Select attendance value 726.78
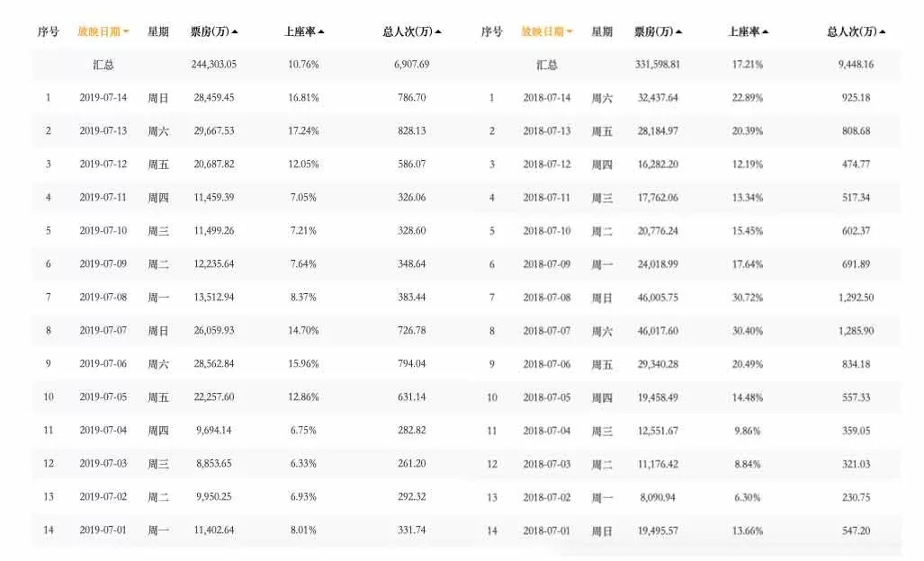This screenshot has height=561, width=924. click(412, 330)
